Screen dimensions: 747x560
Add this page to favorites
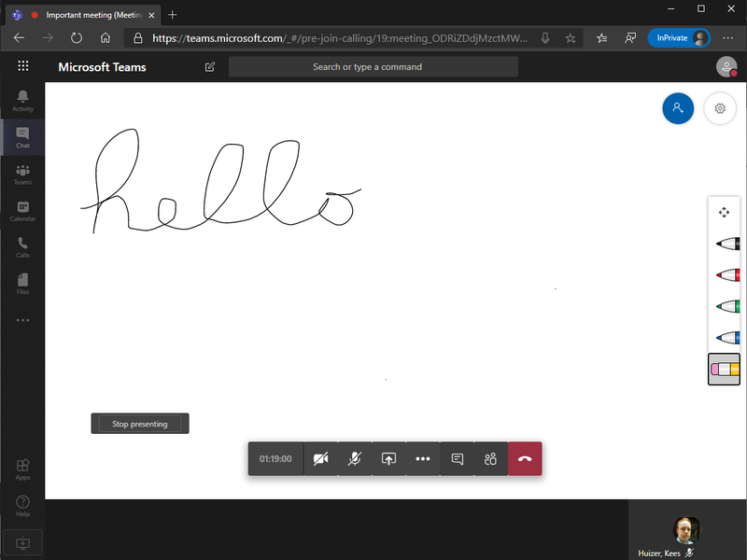point(571,38)
